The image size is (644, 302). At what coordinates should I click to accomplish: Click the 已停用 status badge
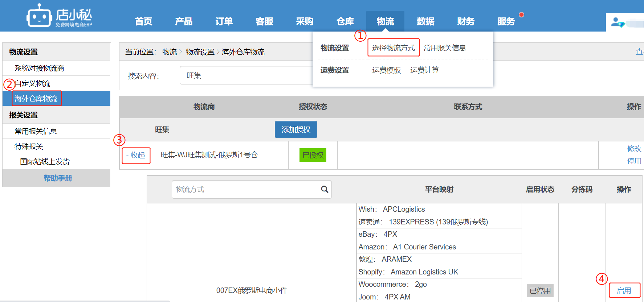(540, 291)
